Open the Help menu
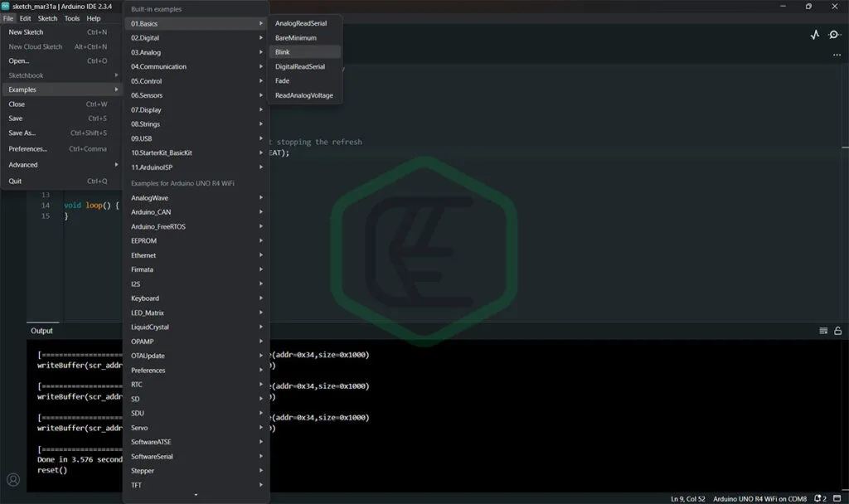 (x=94, y=18)
